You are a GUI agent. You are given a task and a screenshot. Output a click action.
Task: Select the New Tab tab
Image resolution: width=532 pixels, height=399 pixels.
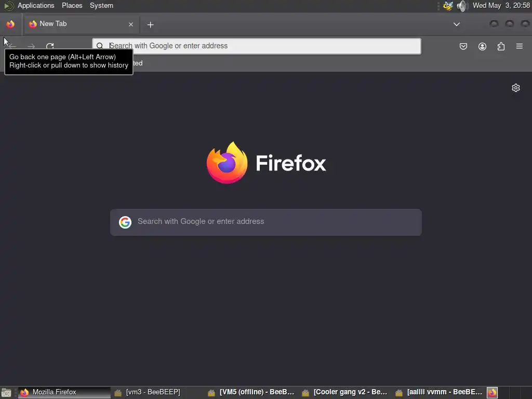pyautogui.click(x=82, y=24)
